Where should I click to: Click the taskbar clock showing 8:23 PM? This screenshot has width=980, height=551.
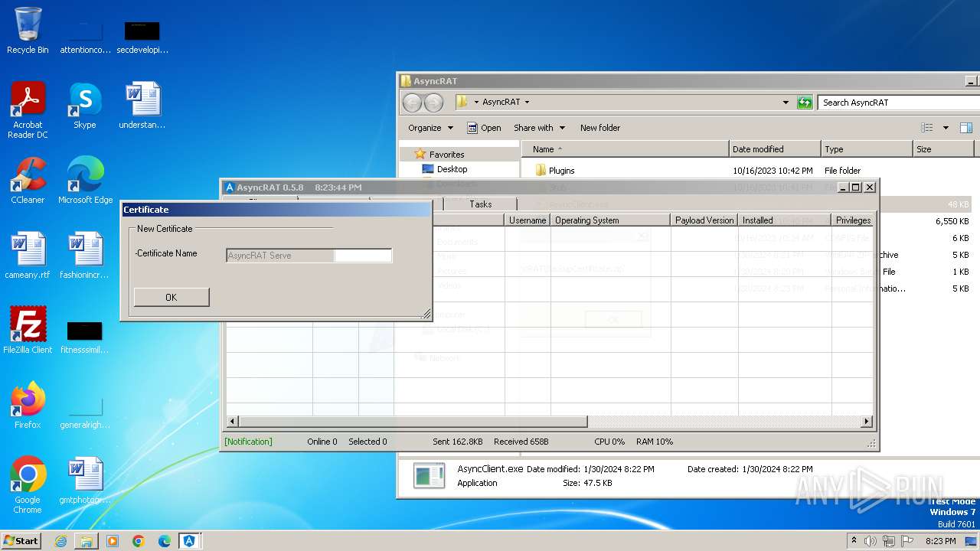pyautogui.click(x=940, y=541)
